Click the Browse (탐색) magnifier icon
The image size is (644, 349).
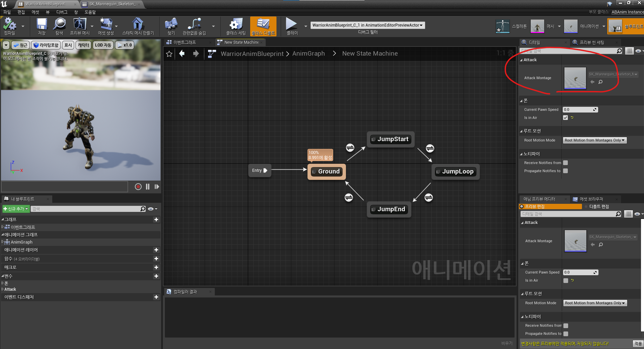tap(59, 26)
